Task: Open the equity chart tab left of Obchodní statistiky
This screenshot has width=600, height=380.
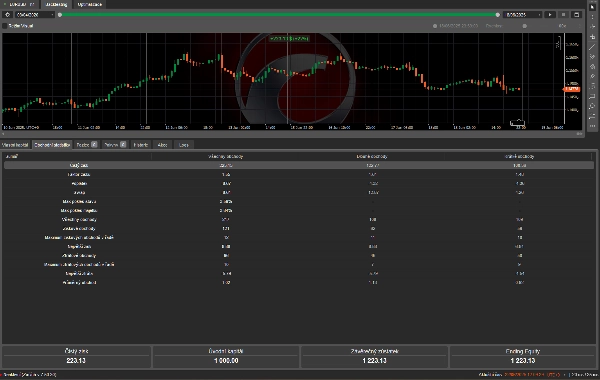Action: pos(15,145)
